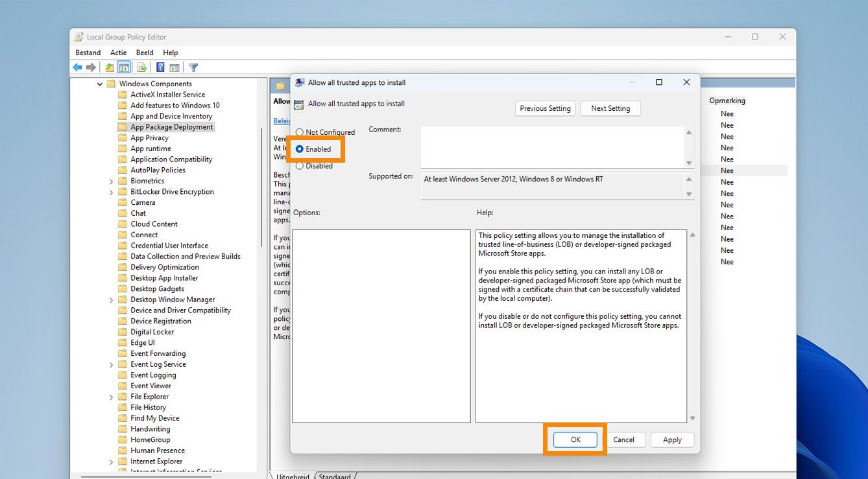Click the Event Viewer folder icon

point(123,386)
